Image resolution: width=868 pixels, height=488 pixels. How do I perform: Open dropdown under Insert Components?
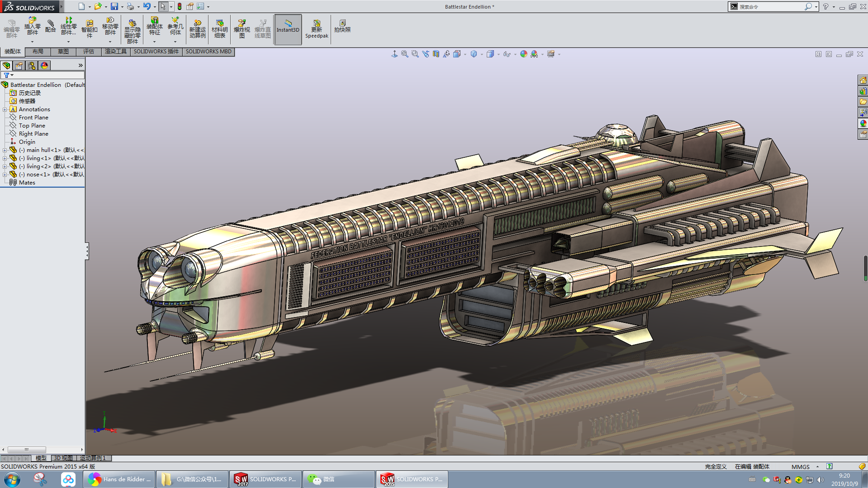tap(32, 42)
